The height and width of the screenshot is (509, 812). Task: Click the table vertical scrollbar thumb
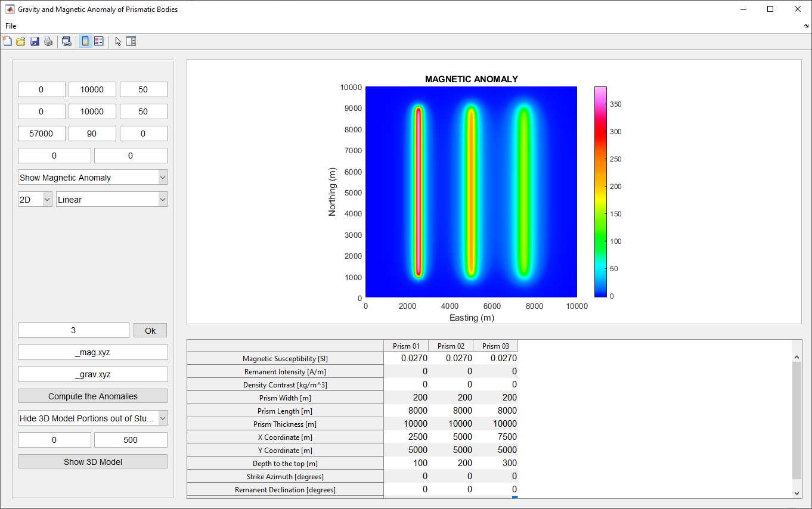(x=797, y=420)
